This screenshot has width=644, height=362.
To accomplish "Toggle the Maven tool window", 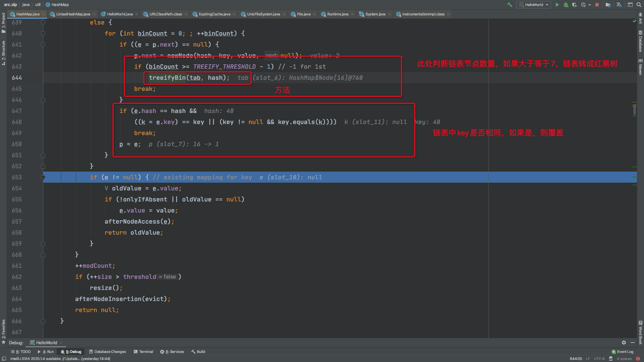I will click(x=640, y=67).
